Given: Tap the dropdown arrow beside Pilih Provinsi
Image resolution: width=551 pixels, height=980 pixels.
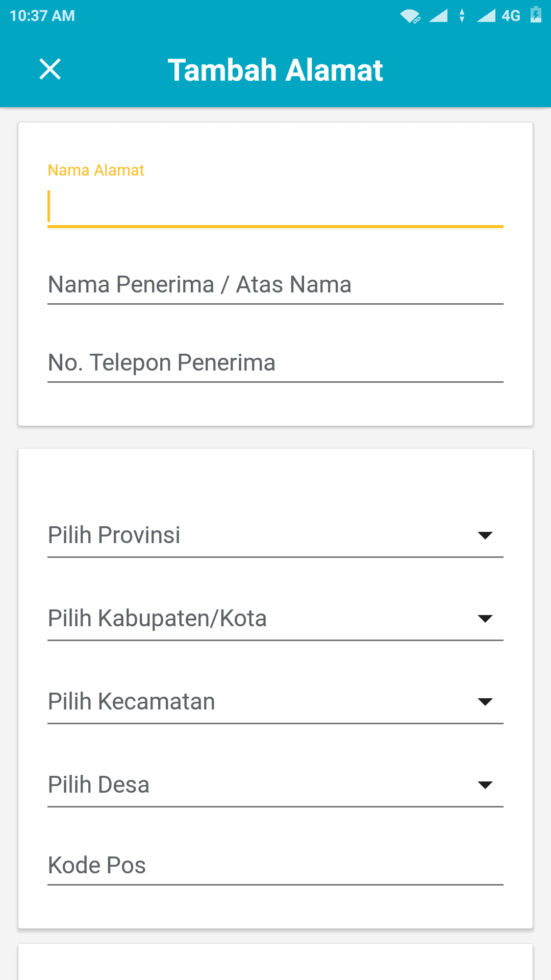Looking at the screenshot, I should pos(485,535).
